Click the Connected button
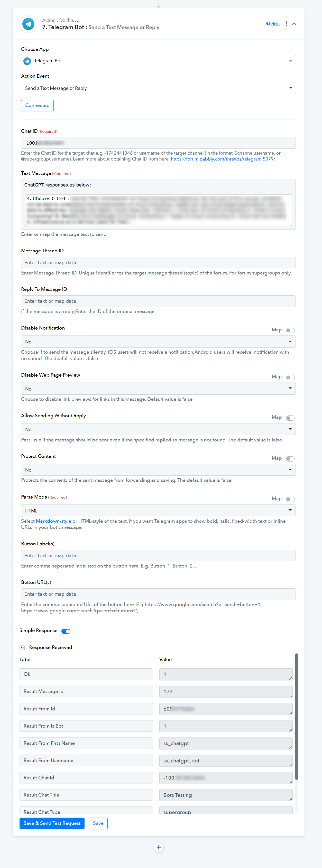322x868 pixels. tap(37, 105)
